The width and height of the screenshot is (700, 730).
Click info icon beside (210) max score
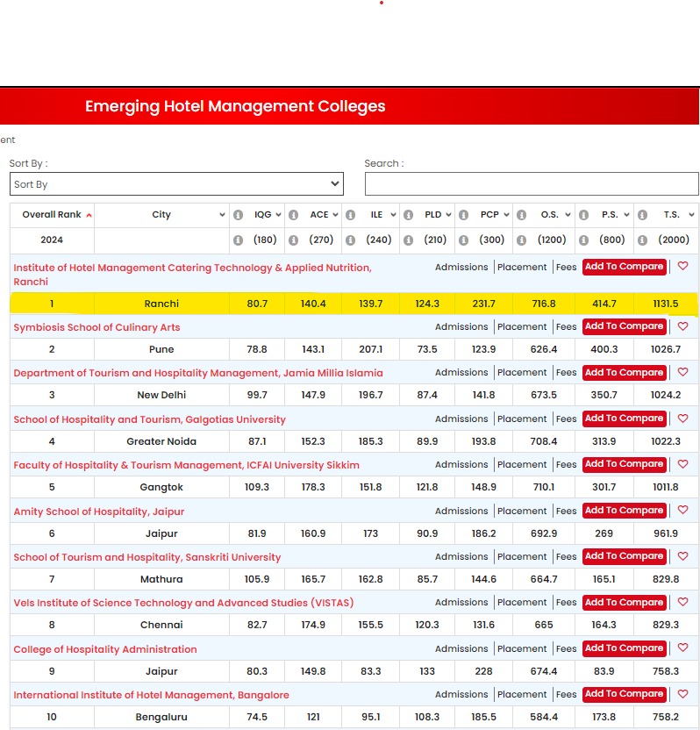click(408, 240)
